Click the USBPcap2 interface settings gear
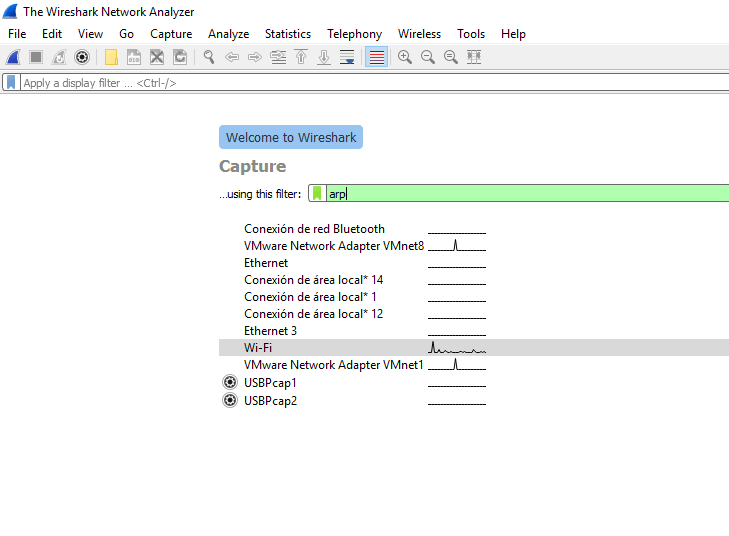The height and width of the screenshot is (536, 729). click(x=230, y=400)
